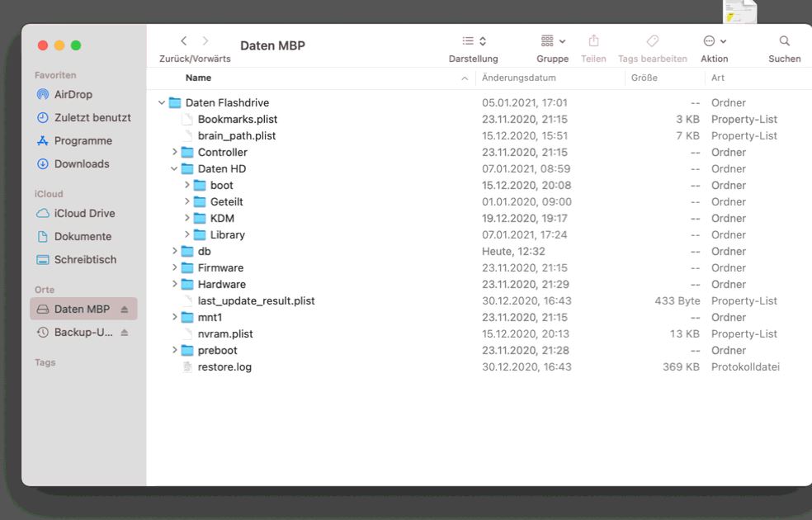
Task: Click the Suchen magnifier icon
Action: (785, 41)
